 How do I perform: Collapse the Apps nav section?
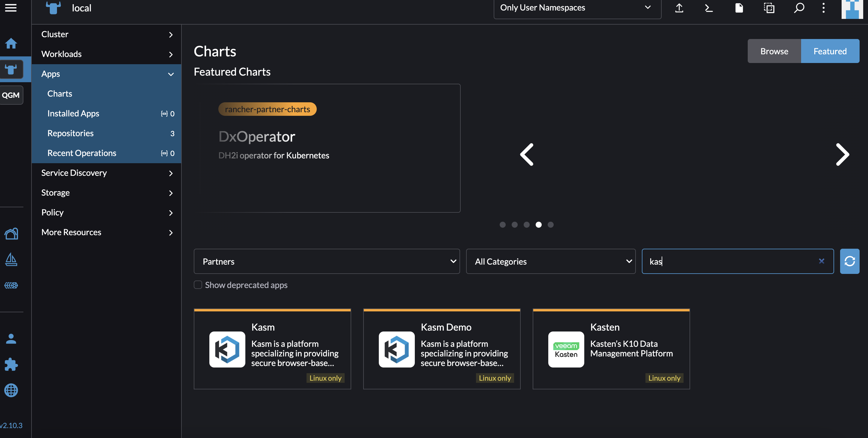106,74
